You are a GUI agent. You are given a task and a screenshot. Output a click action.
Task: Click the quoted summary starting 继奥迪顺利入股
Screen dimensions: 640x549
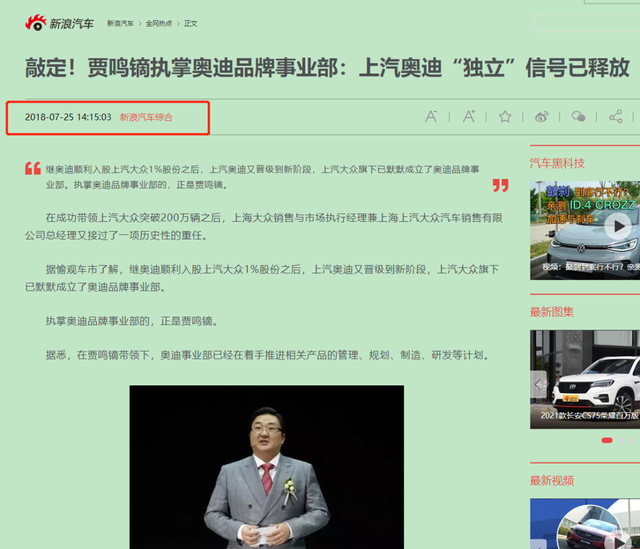point(262,177)
